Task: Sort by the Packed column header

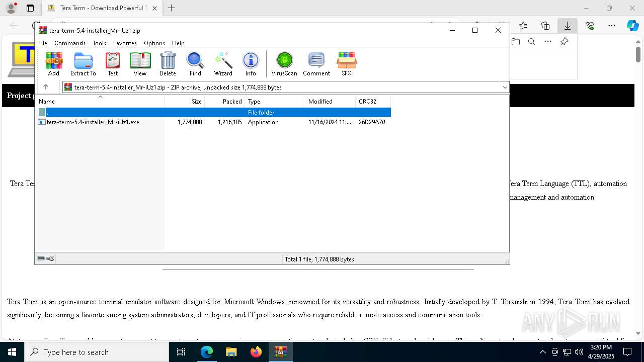Action: pyautogui.click(x=225, y=101)
